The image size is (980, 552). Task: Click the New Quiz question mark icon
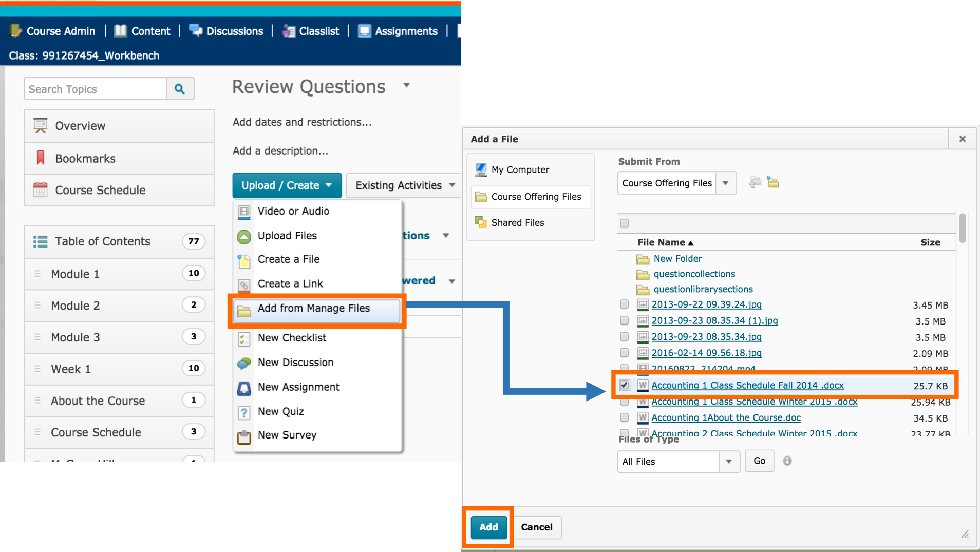pos(244,412)
